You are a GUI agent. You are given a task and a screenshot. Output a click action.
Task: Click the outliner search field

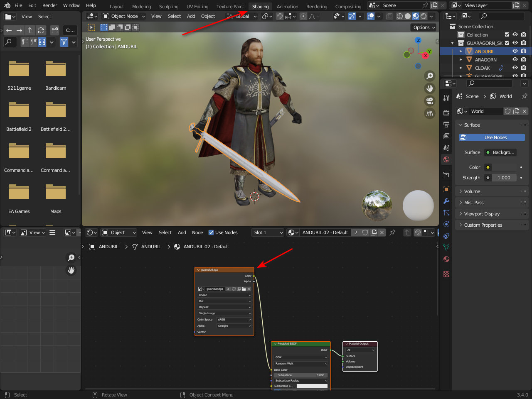[x=502, y=16]
